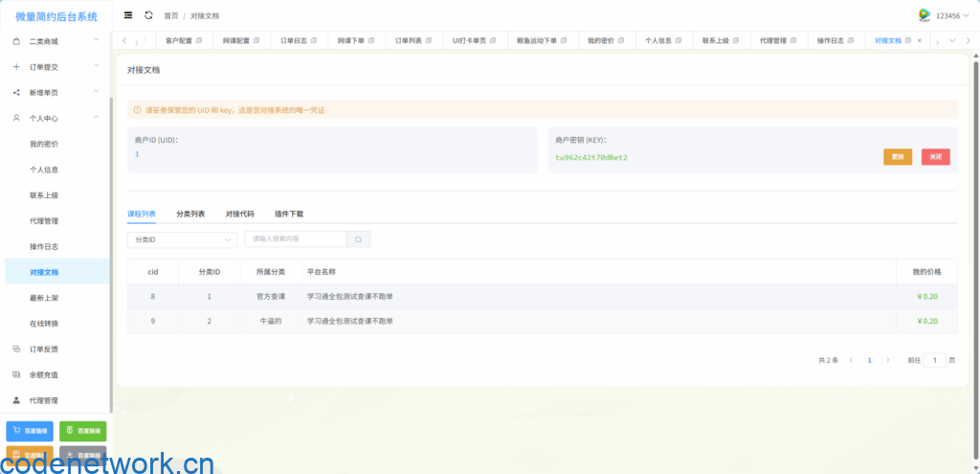
Task: Click the search magnifier button
Action: click(x=358, y=239)
